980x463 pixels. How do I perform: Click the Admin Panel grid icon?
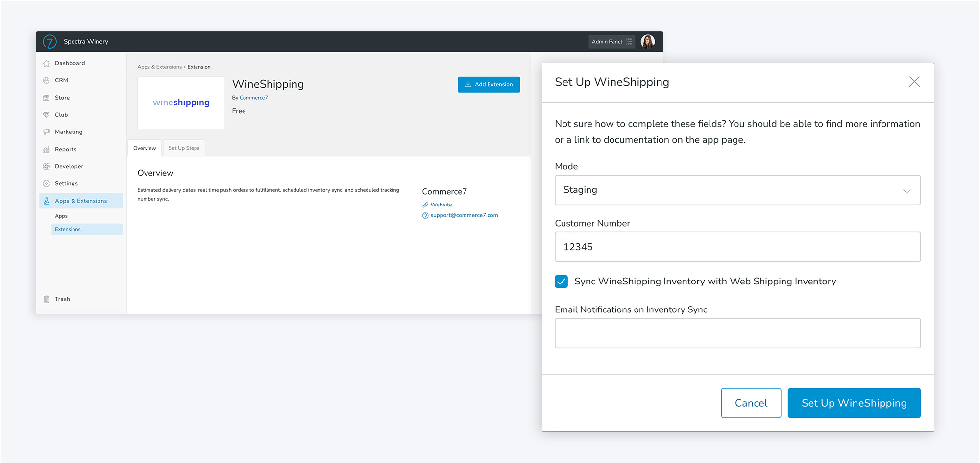pos(629,42)
